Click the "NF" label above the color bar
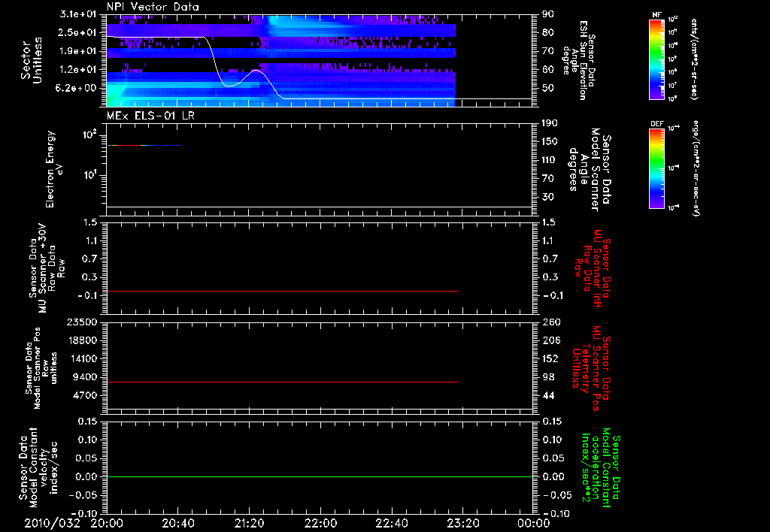This screenshot has height=532, width=770. [657, 15]
